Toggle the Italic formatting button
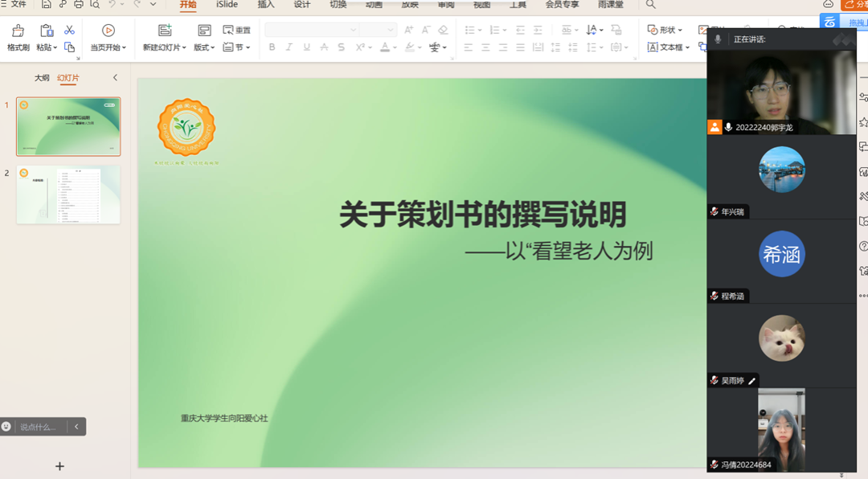The height and width of the screenshot is (479, 868). point(289,47)
